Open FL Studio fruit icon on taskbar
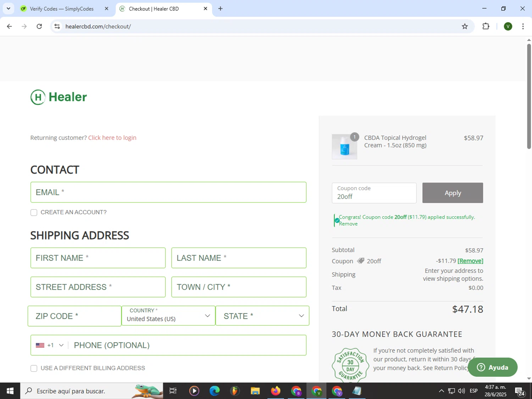Viewport: 532px width, 399px height. [235, 391]
